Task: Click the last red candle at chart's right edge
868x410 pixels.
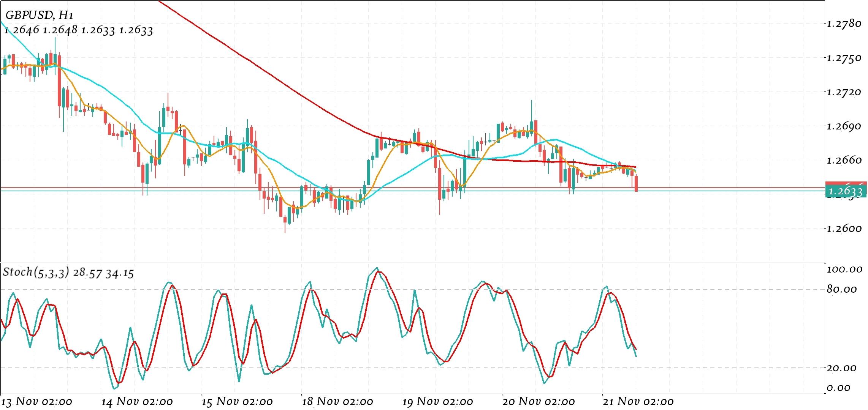Action: click(x=636, y=184)
